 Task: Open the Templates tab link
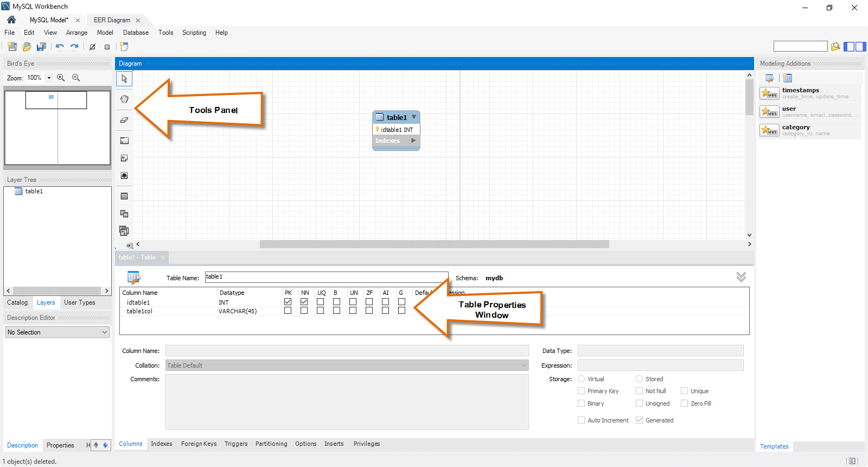[774, 446]
